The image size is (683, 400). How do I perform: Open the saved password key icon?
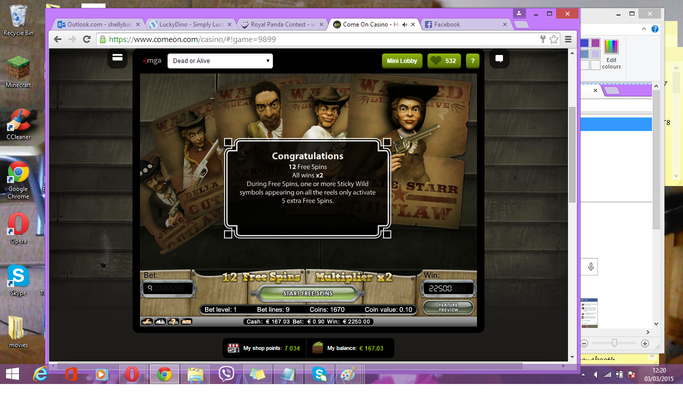(543, 39)
